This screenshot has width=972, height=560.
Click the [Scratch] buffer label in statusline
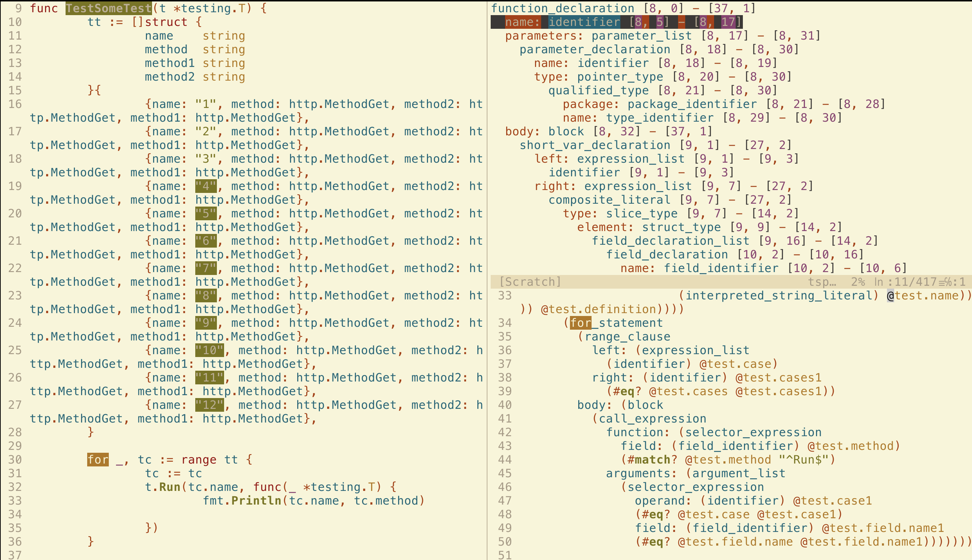531,281
